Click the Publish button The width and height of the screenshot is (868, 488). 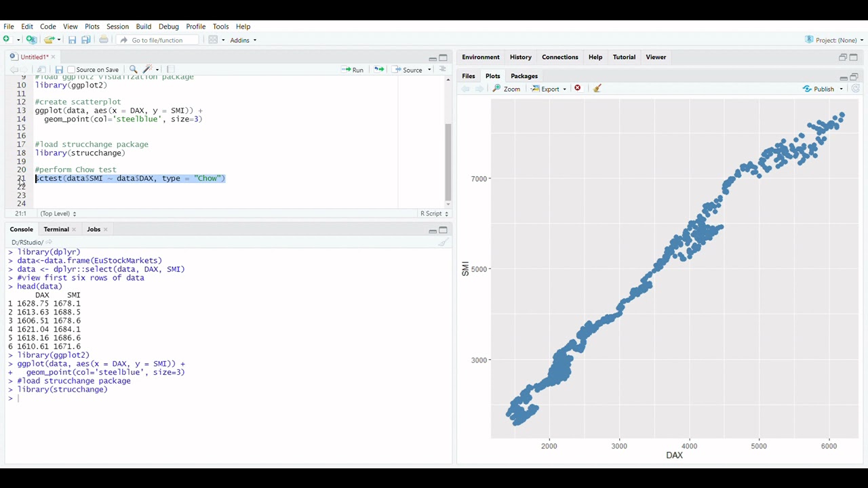[x=818, y=89]
